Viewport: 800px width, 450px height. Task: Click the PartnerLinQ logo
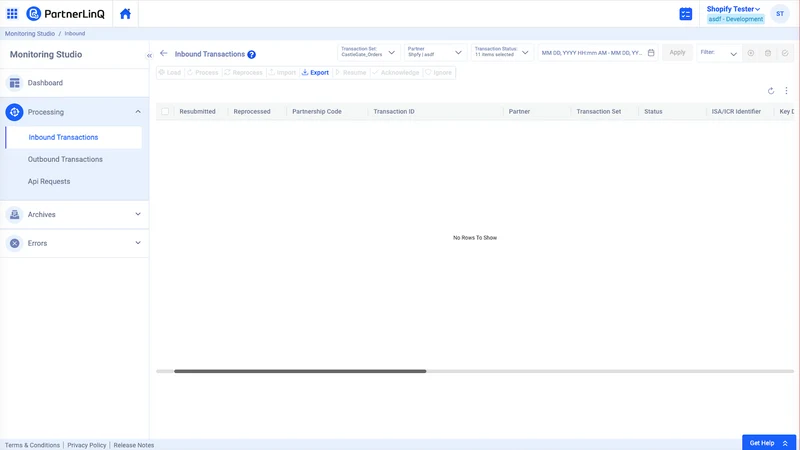point(65,14)
